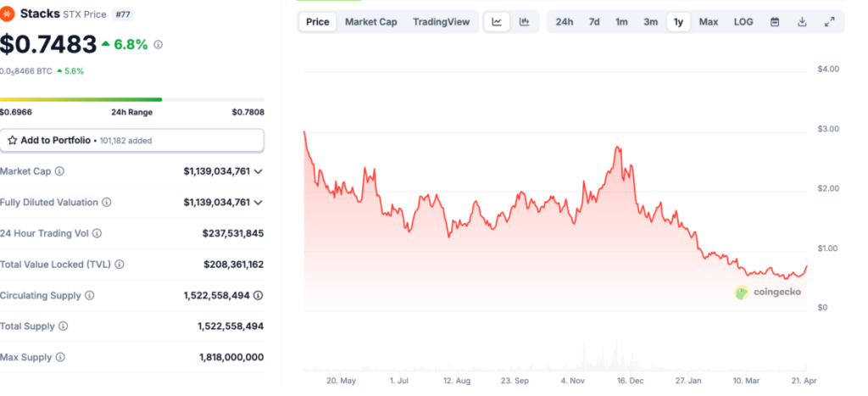Select the TradingView chart tab
The image size is (868, 396).
[x=441, y=22]
